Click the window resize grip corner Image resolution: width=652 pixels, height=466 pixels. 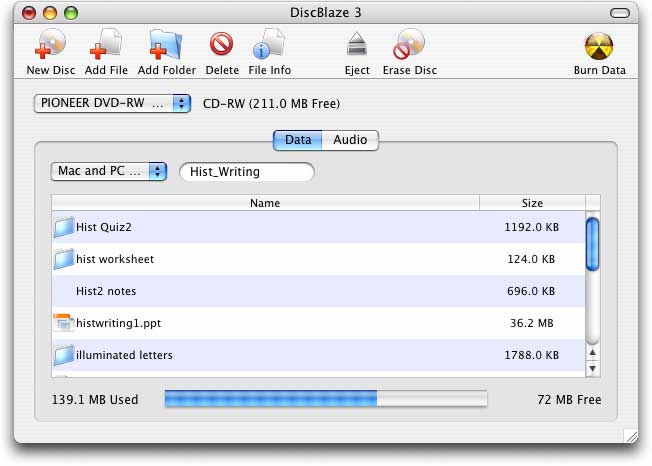coord(630,436)
